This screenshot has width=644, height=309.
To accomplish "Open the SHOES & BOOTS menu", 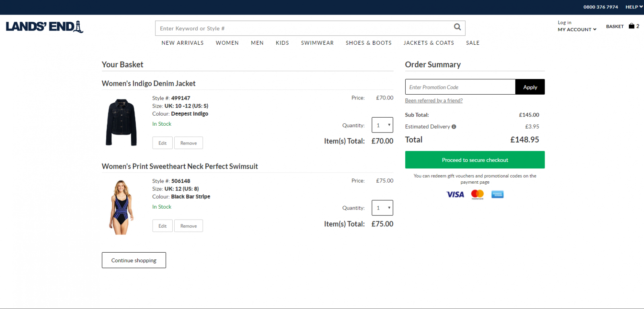I will (x=369, y=43).
